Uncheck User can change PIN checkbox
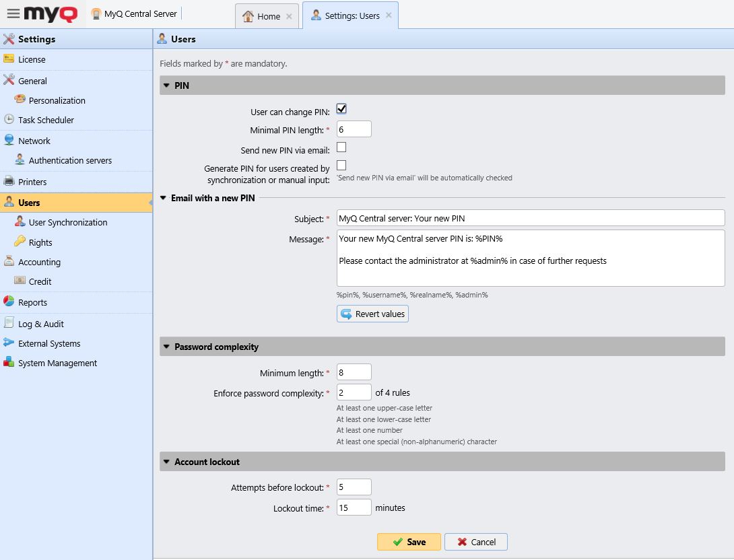734x560 pixels. [341, 109]
